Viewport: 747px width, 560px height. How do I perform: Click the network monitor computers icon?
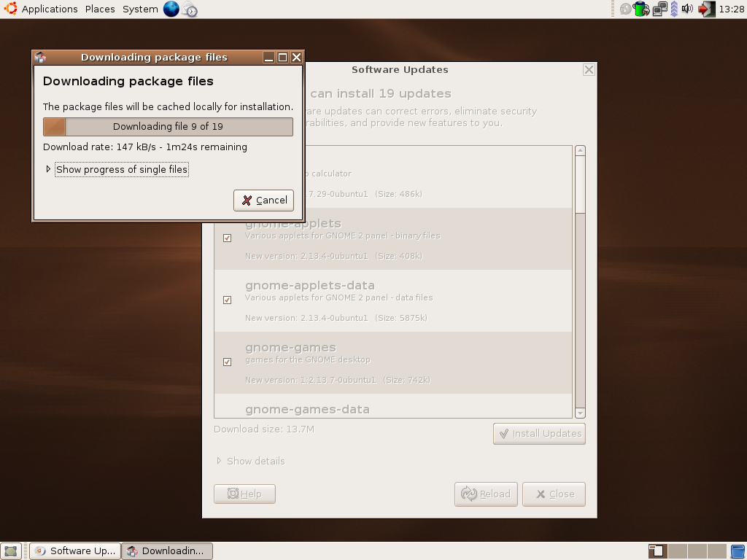coord(659,9)
